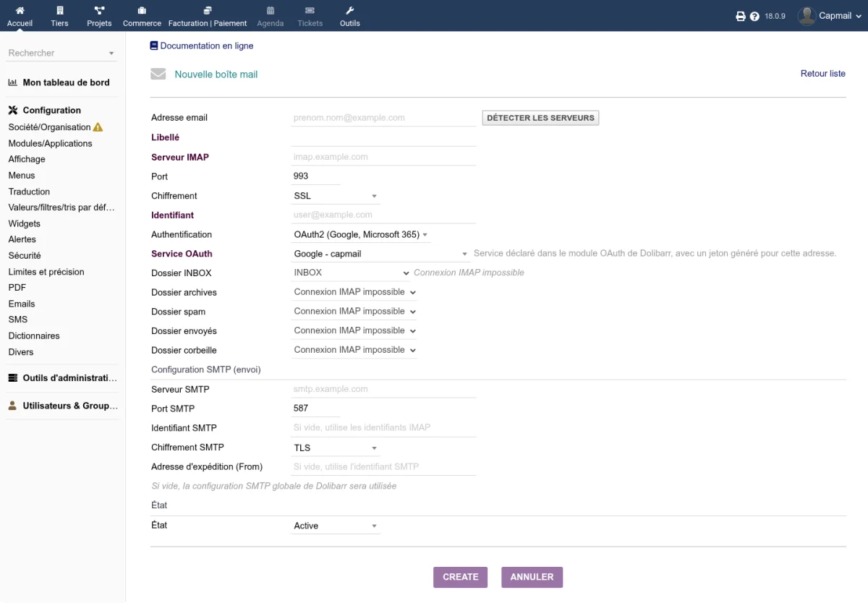Viewport: 868px width, 603px height.
Task: Open the Agenda calendar icon
Action: click(271, 10)
